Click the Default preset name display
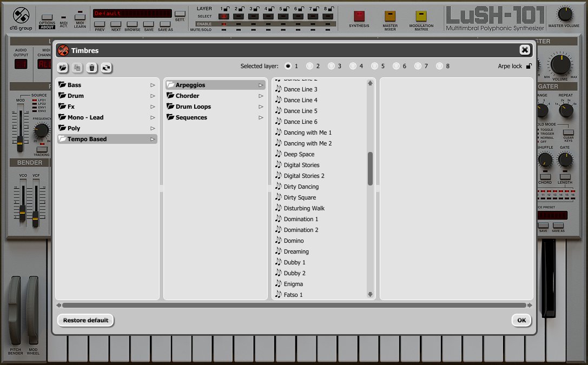 (133, 14)
